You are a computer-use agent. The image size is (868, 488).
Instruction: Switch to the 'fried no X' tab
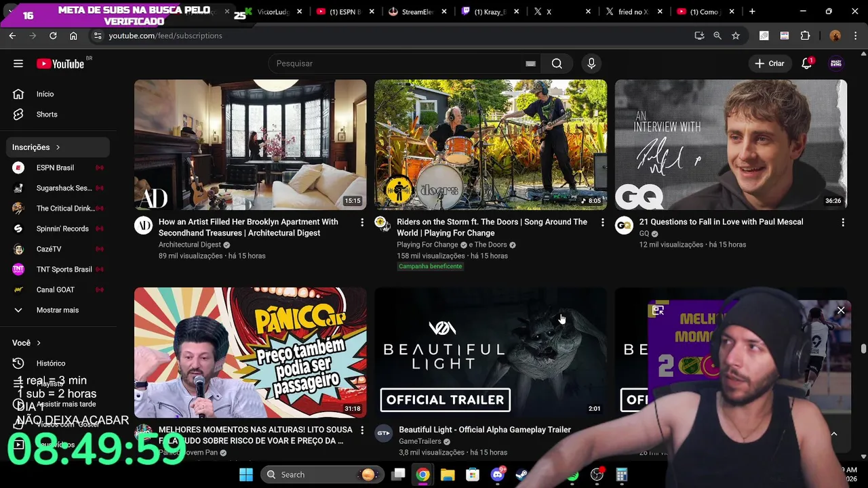tap(633, 12)
